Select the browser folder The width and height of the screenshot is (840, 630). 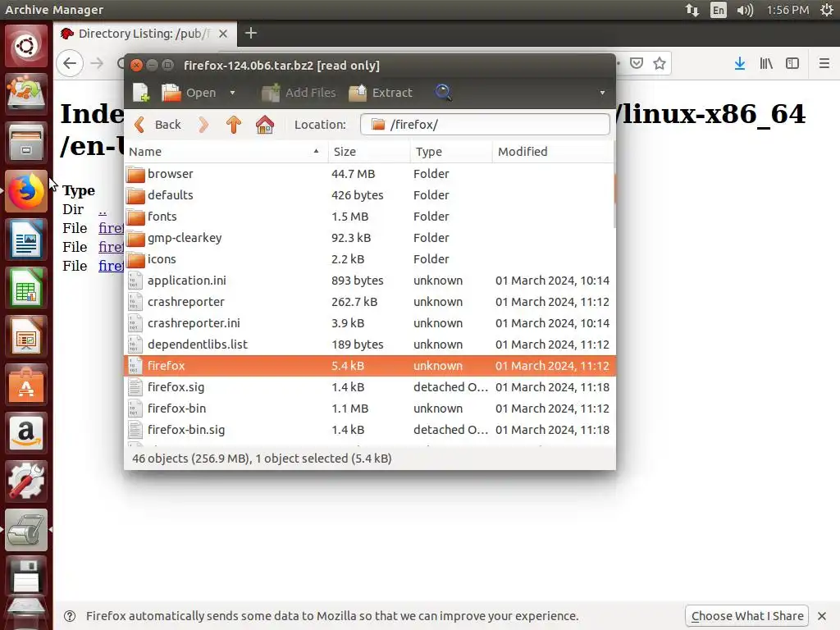[368, 174]
